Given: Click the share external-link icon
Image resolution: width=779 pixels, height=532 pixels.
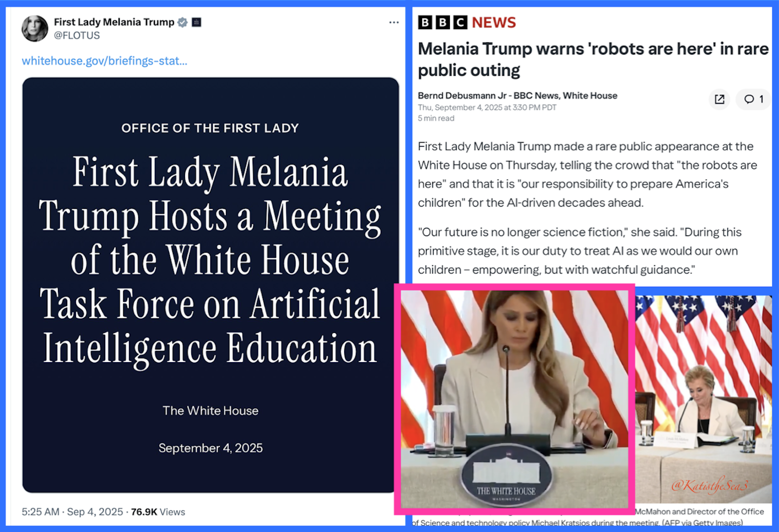Looking at the screenshot, I should (x=720, y=99).
